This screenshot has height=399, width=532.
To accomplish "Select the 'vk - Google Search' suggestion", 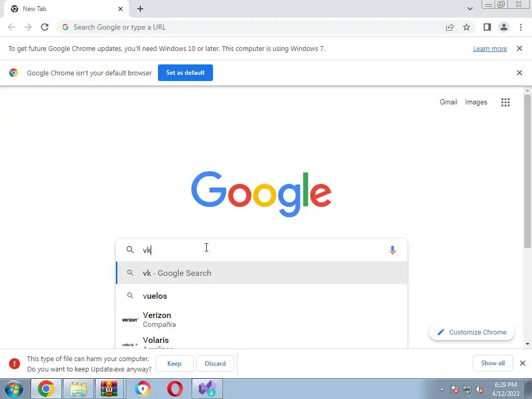I will click(x=262, y=273).
